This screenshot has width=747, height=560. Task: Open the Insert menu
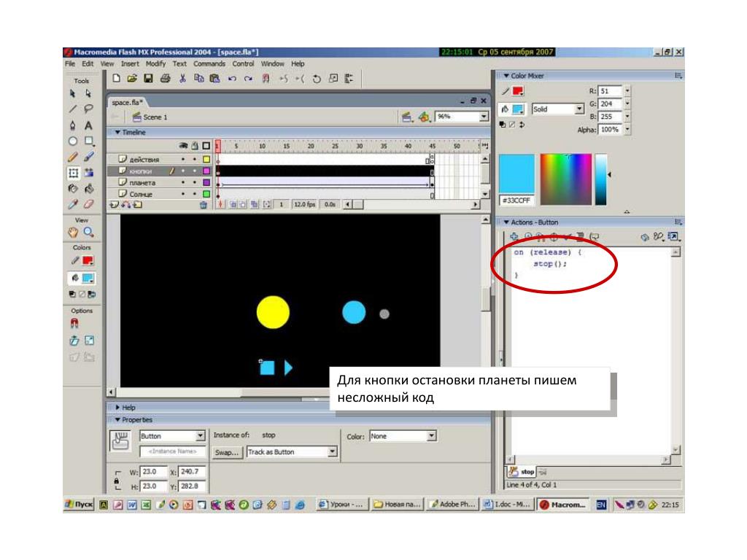(x=130, y=63)
